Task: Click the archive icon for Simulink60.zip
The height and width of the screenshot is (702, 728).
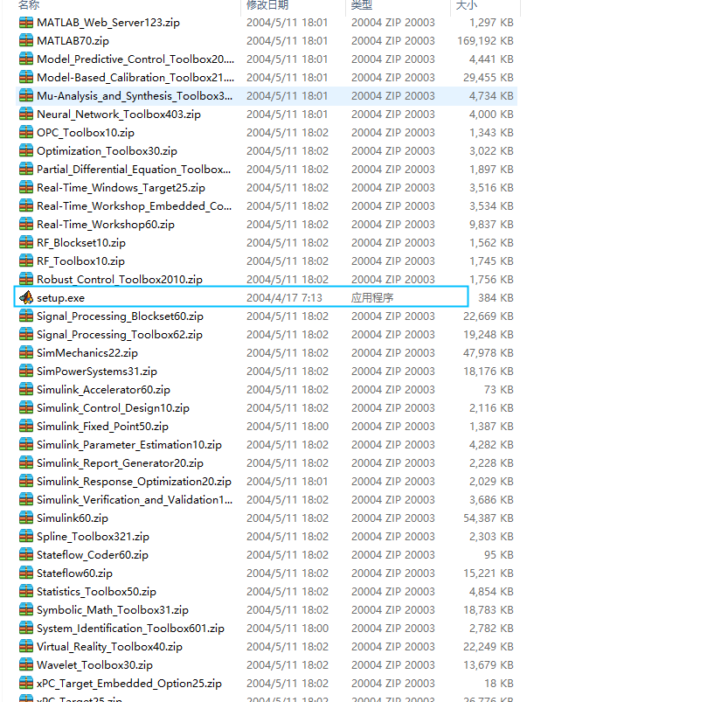Action: pyautogui.click(x=26, y=518)
